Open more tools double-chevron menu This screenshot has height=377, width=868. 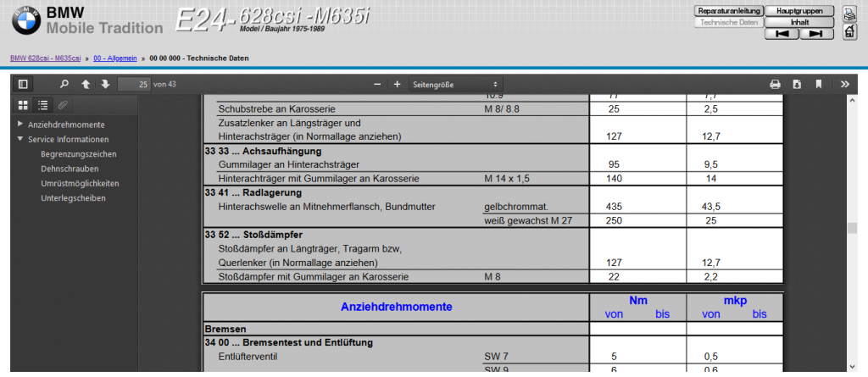coord(844,84)
